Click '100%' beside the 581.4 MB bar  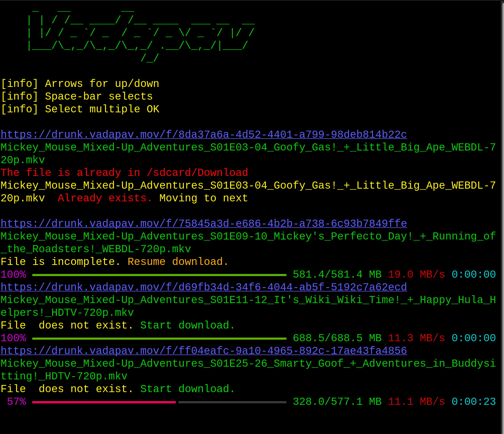[13, 274]
